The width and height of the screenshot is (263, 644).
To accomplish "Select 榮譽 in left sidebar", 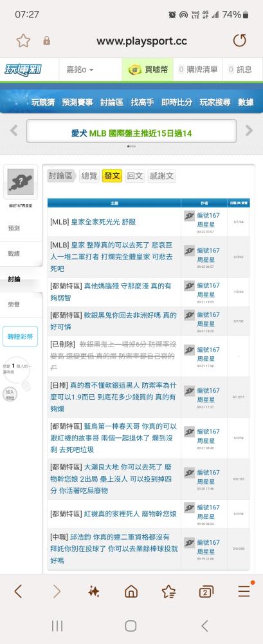I will (x=14, y=305).
